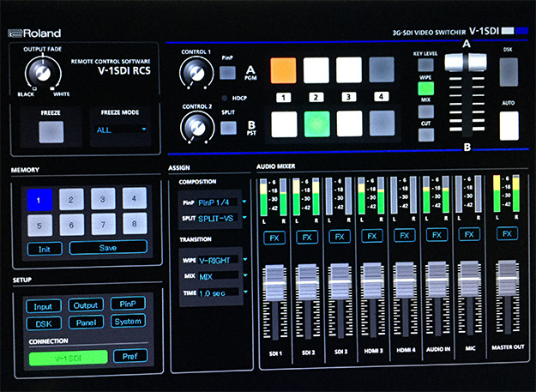Click the AUDIO IN audio fader

[437, 279]
